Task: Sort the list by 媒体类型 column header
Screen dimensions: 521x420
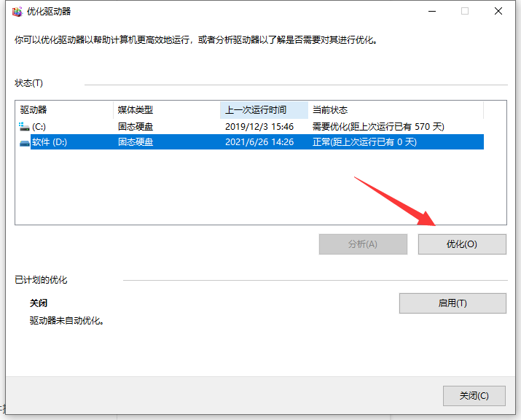Action: click(166, 110)
